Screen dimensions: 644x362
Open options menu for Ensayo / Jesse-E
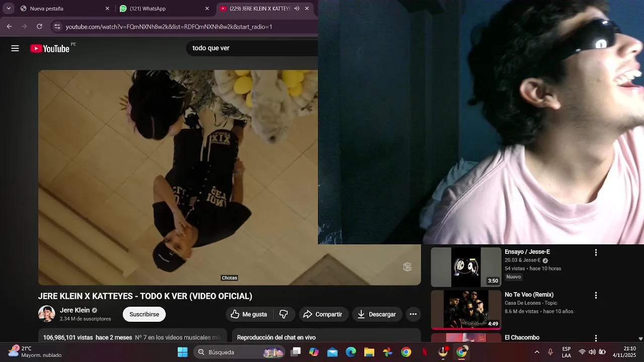pos(596,252)
